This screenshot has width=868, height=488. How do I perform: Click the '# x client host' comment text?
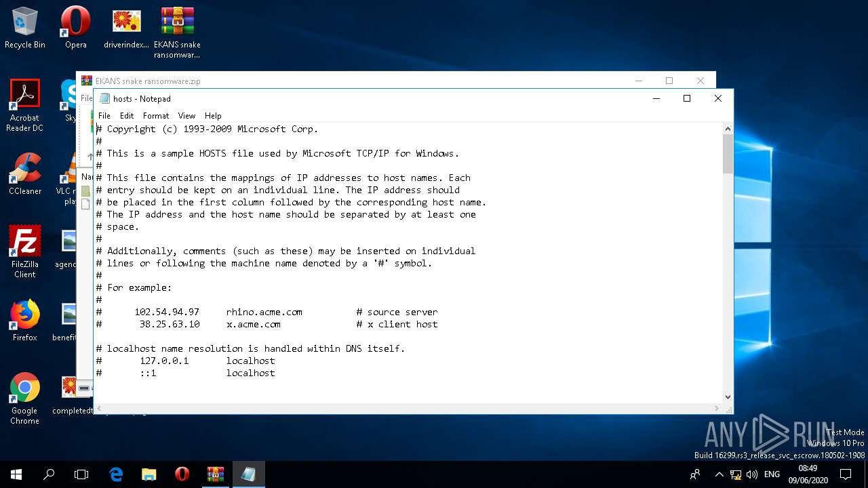397,324
